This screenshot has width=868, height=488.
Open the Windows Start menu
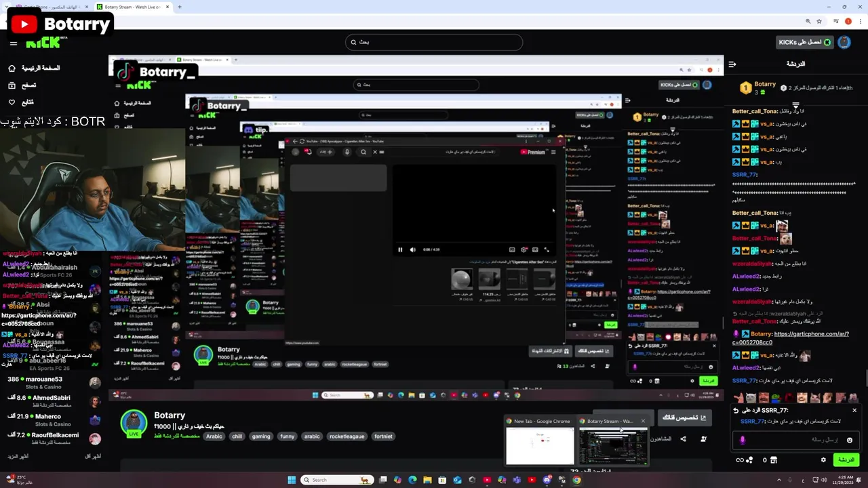(292, 480)
